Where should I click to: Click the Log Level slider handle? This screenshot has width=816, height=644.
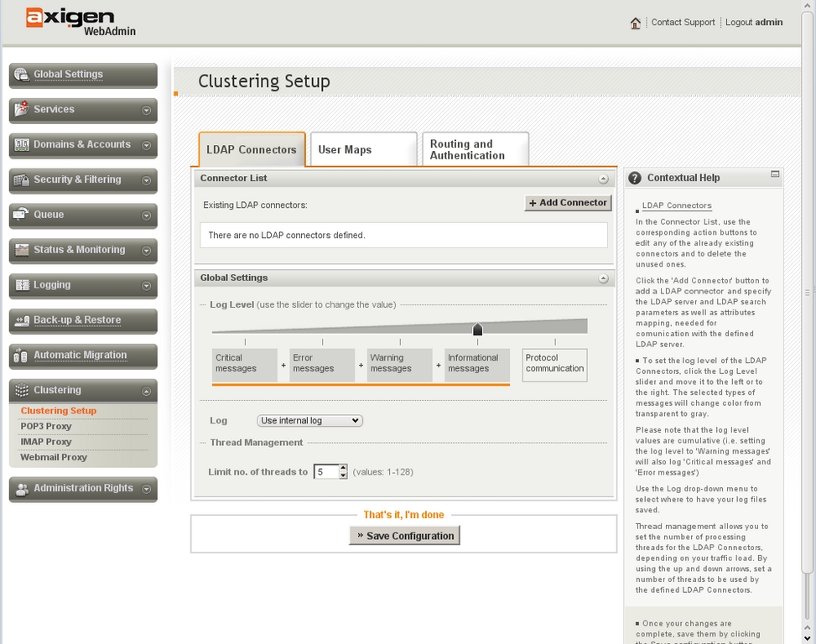(477, 330)
